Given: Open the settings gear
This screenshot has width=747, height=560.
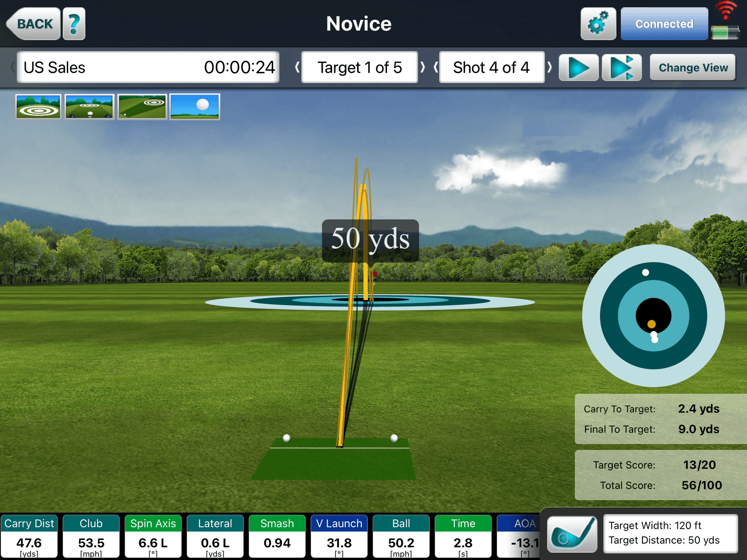Looking at the screenshot, I should (x=598, y=23).
